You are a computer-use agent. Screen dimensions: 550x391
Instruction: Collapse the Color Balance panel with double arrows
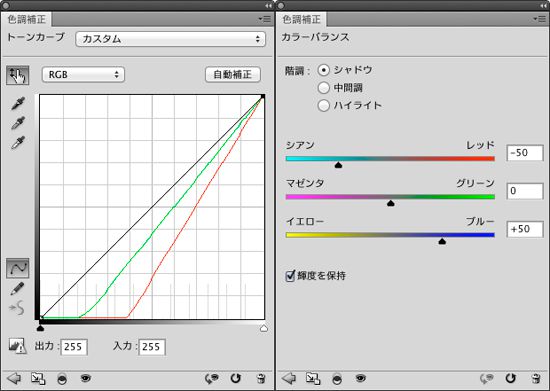543,6
